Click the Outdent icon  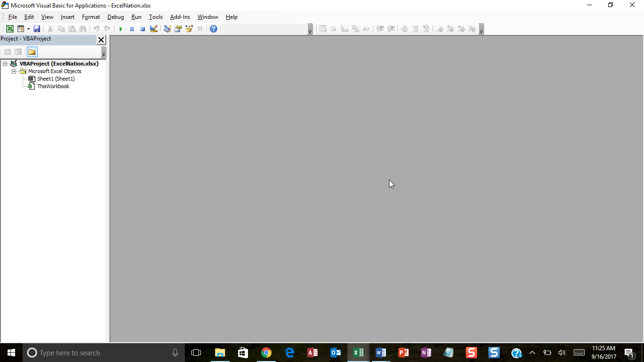391,29
